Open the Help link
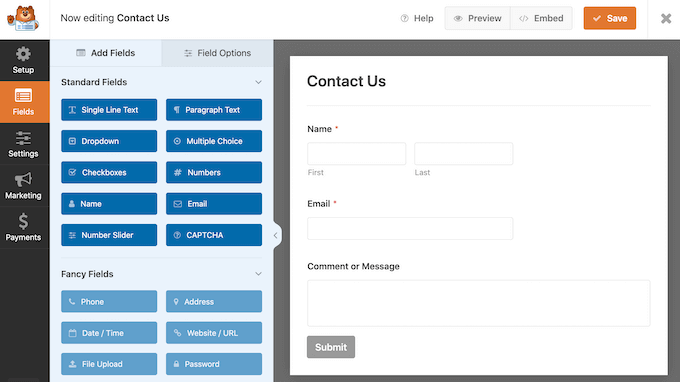Viewport: 680px width, 382px height. 417,18
